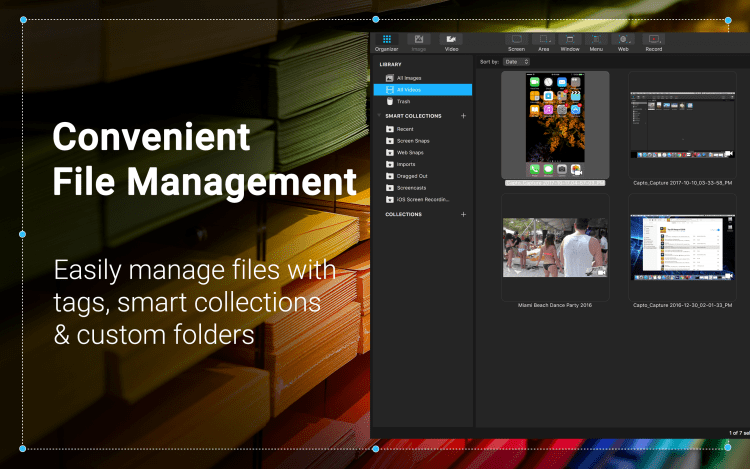
Task: Click the iPhone home screen recording thumbnail
Action: point(557,125)
